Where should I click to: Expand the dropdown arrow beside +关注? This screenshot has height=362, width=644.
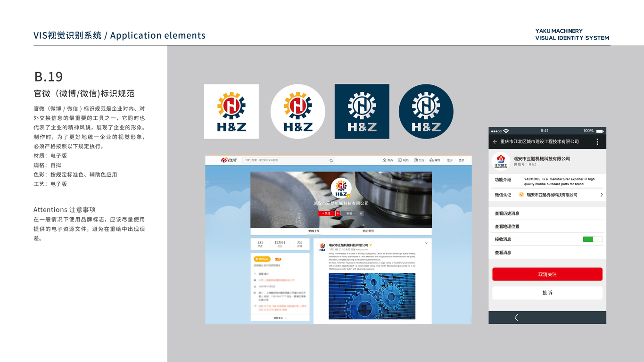pos(338,214)
